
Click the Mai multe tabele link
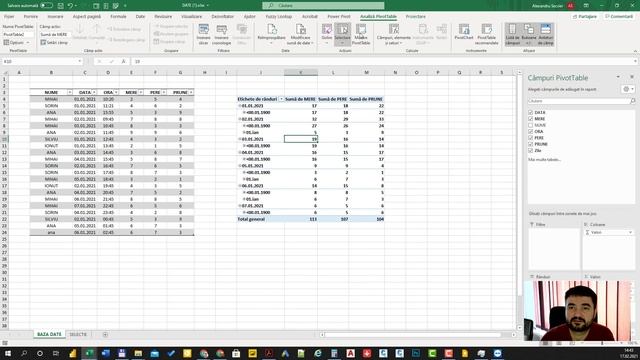click(x=544, y=160)
